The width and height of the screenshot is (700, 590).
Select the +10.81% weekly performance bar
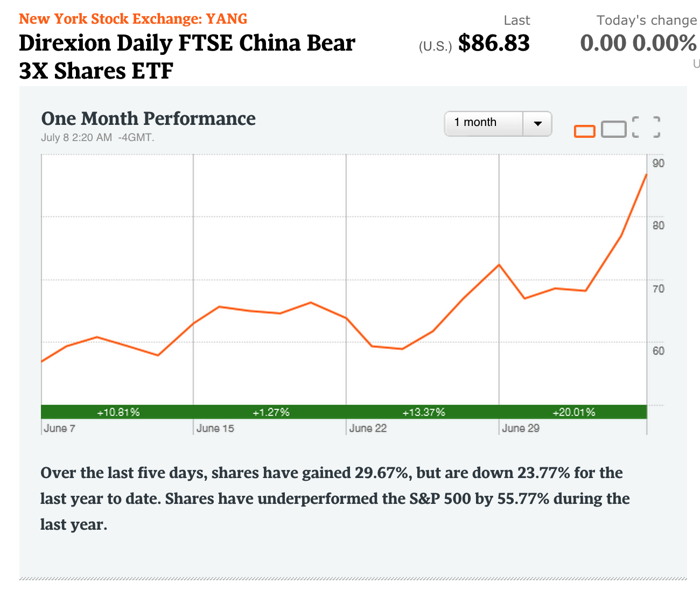coord(117,412)
